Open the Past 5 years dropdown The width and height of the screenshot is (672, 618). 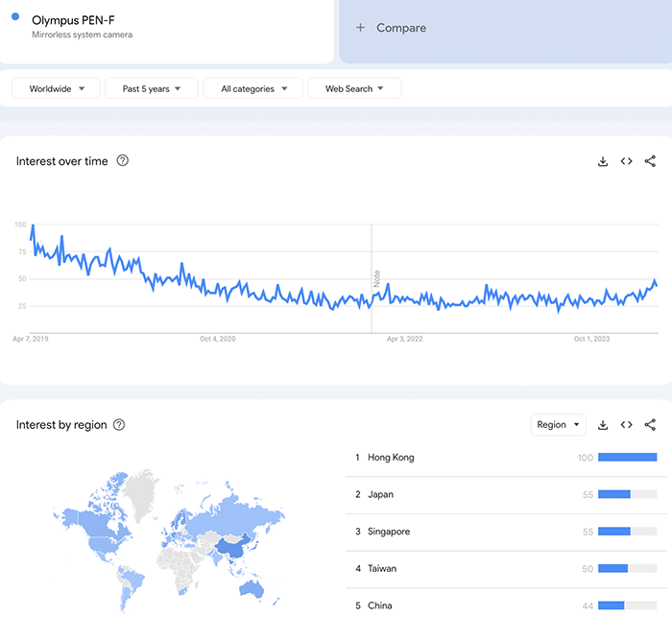pyautogui.click(x=151, y=88)
